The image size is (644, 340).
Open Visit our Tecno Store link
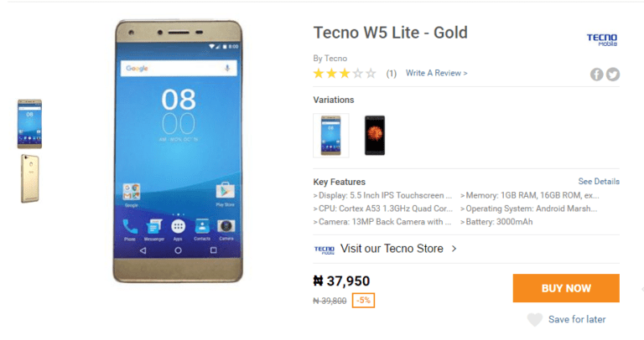392,249
